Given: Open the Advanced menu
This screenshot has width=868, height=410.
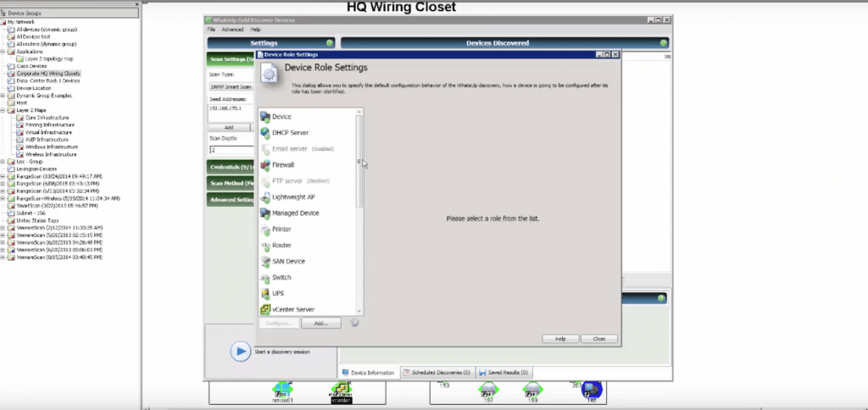Looking at the screenshot, I should [x=232, y=30].
